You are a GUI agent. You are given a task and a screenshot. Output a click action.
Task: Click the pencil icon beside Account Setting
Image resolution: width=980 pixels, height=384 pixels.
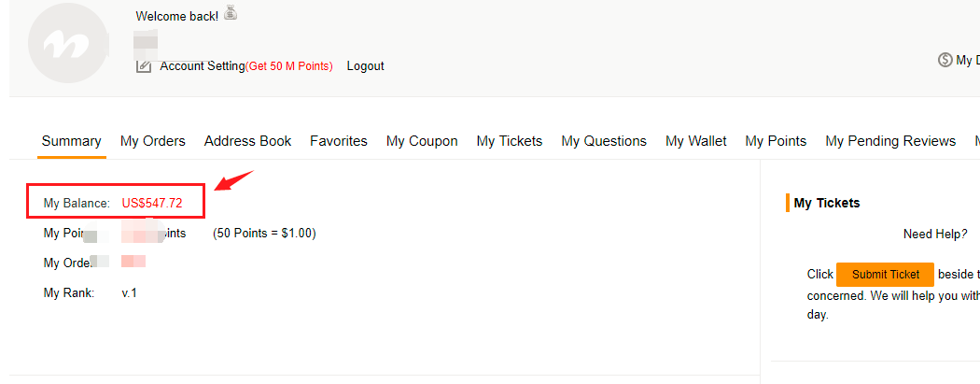(144, 65)
